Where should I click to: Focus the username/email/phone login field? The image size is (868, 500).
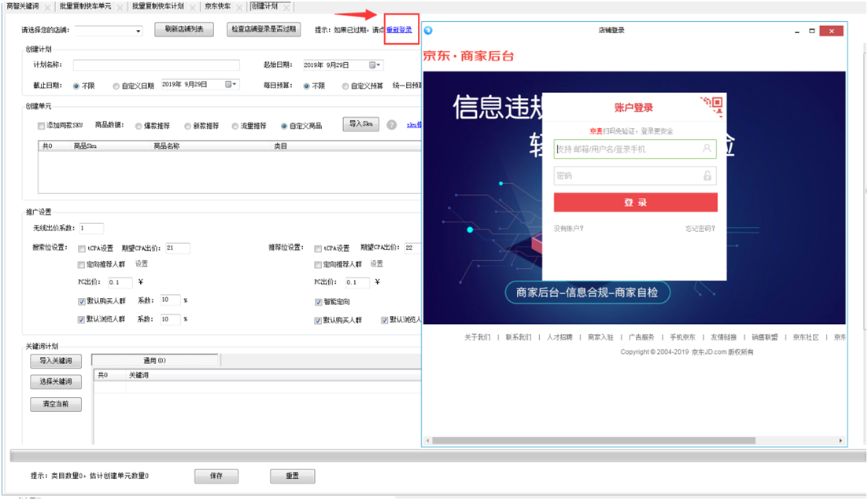pyautogui.click(x=635, y=149)
